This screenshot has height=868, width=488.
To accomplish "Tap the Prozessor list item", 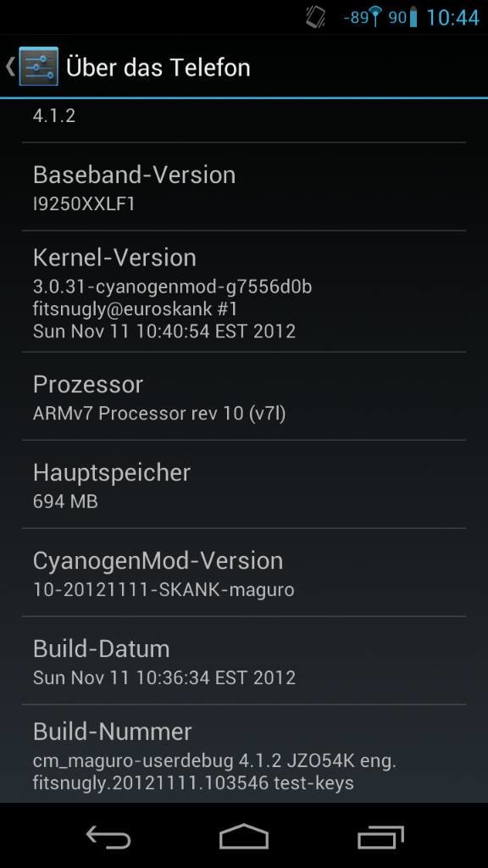I will 244,397.
